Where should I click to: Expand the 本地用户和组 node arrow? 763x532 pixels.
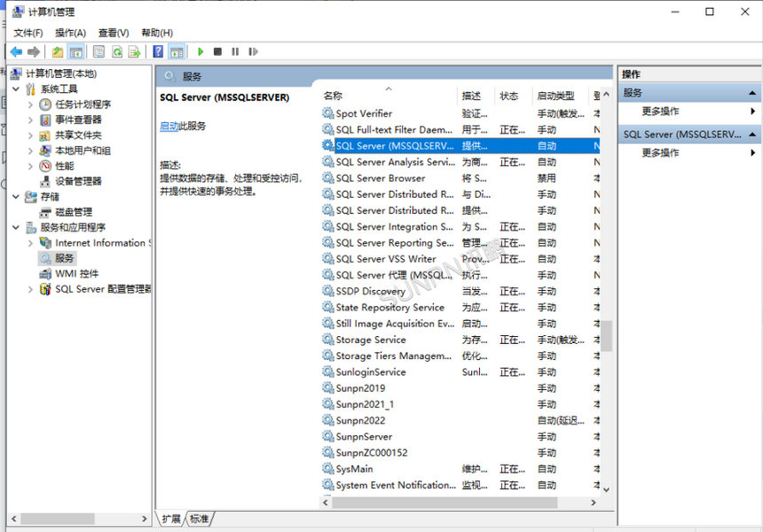point(30,151)
